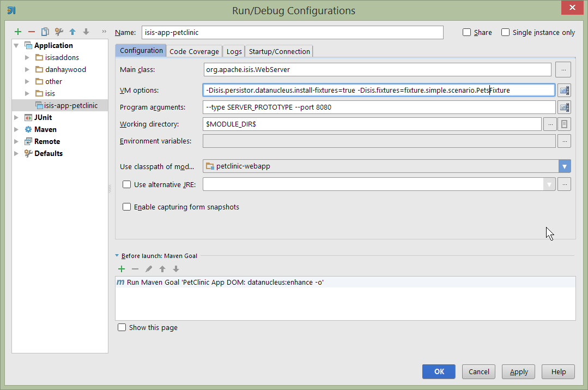Enable Use alternative JRE checkbox
Viewport: 588px width, 390px height.
tap(127, 184)
